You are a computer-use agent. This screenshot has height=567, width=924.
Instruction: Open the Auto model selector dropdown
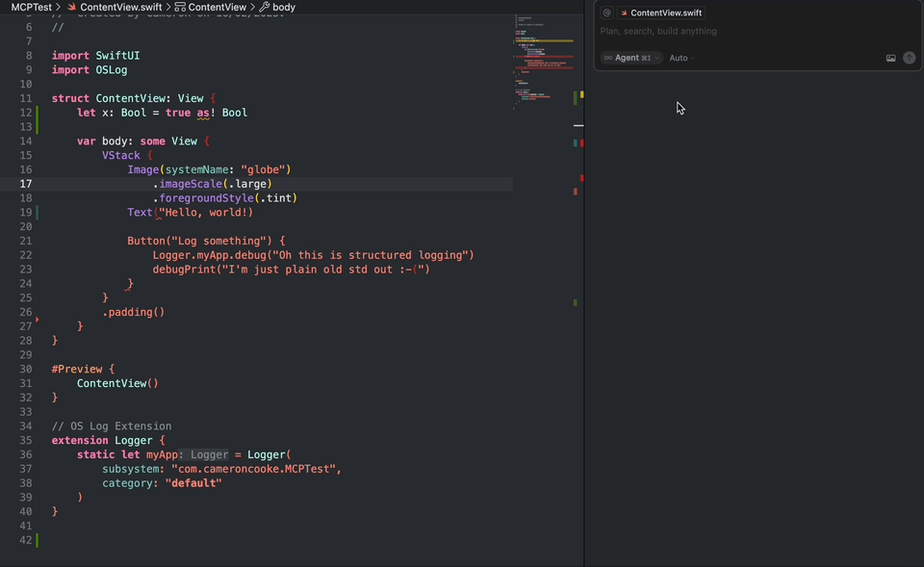(x=680, y=58)
